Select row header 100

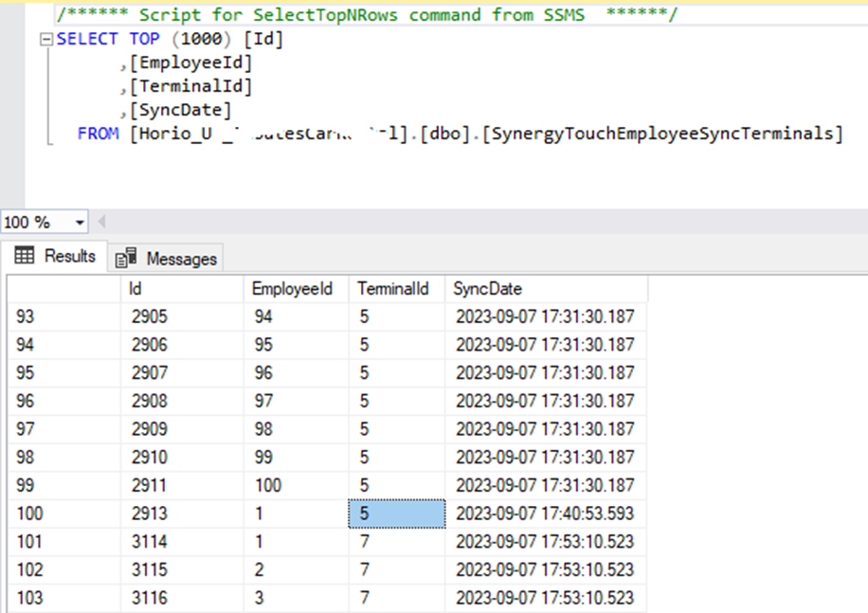pyautogui.click(x=64, y=514)
